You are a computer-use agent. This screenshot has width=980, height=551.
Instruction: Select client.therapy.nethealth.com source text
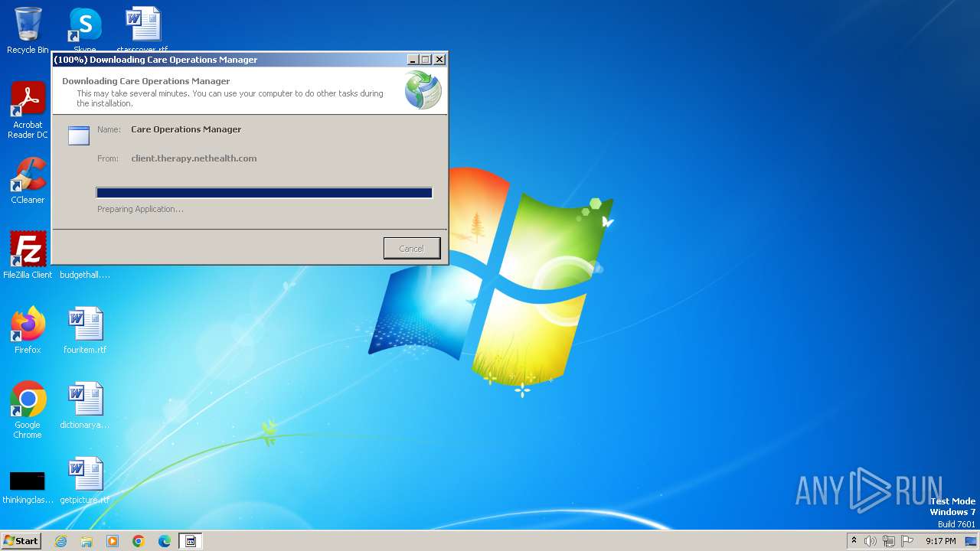(x=194, y=158)
